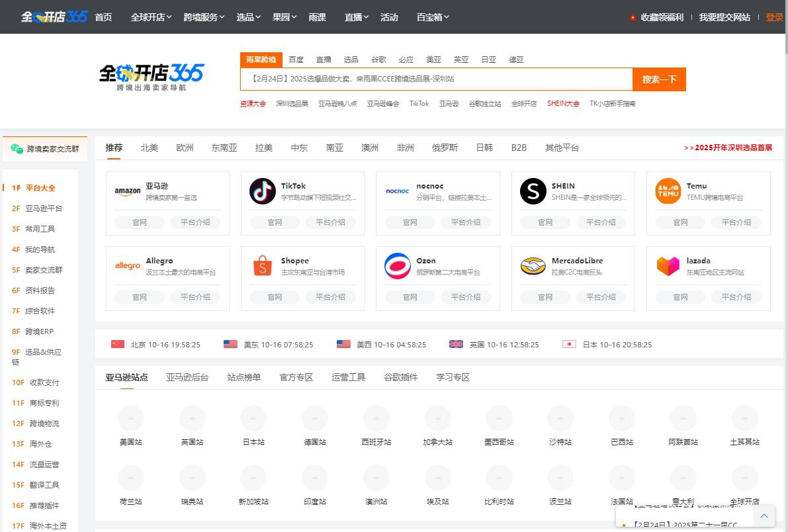Click the China flag next to 北京 time
The image size is (788, 532).
click(x=118, y=345)
